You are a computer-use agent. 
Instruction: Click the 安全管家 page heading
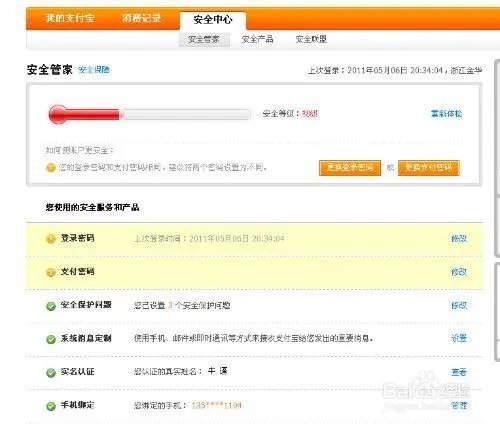pyautogui.click(x=50, y=70)
